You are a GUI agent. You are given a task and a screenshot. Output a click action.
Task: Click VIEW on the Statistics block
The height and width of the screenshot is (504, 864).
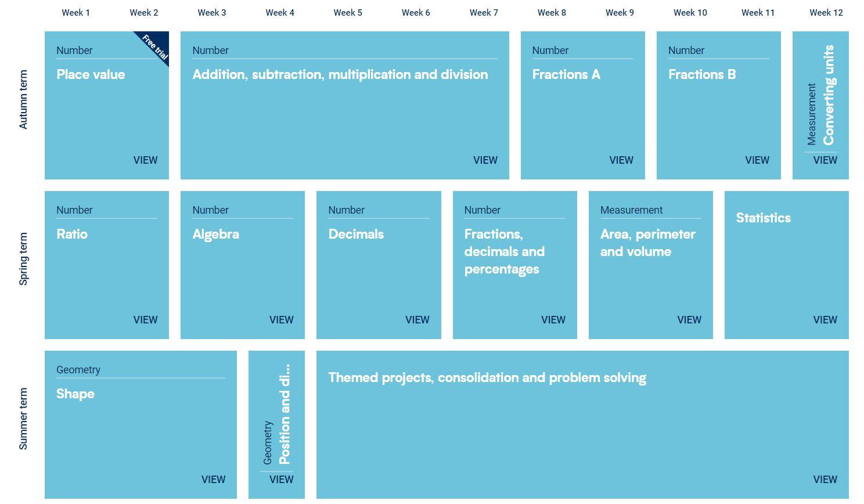(x=825, y=320)
